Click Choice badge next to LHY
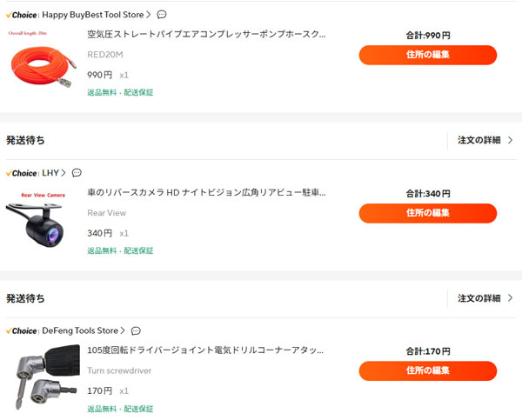The width and height of the screenshot is (522, 420). 21,173
